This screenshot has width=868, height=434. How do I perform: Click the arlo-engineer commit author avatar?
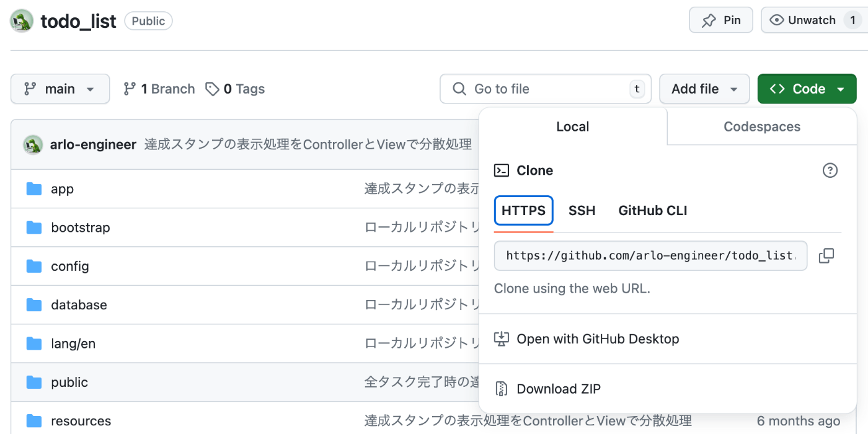pyautogui.click(x=33, y=144)
